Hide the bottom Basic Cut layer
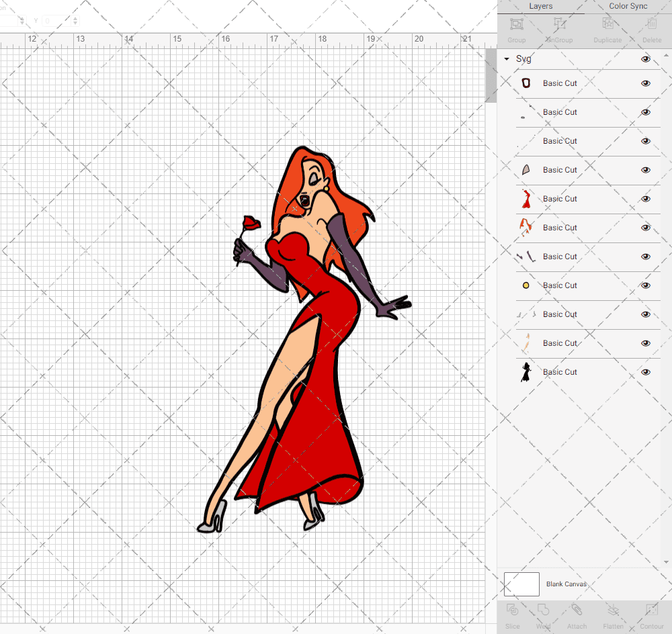The height and width of the screenshot is (634, 672). [x=646, y=371]
